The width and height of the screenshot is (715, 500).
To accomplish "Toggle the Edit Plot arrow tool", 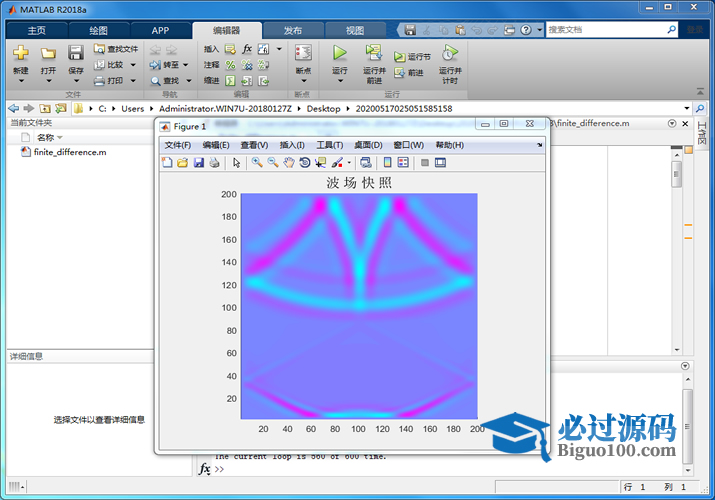I will [x=237, y=162].
